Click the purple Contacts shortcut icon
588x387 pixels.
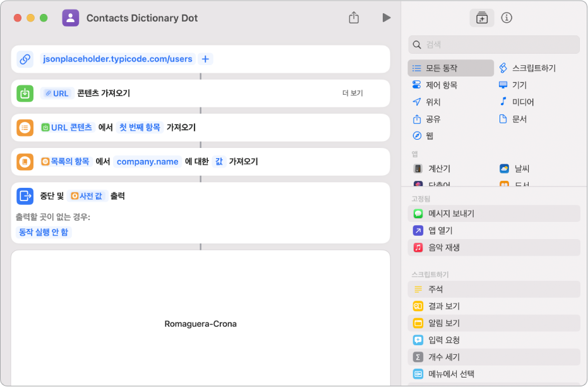point(71,18)
